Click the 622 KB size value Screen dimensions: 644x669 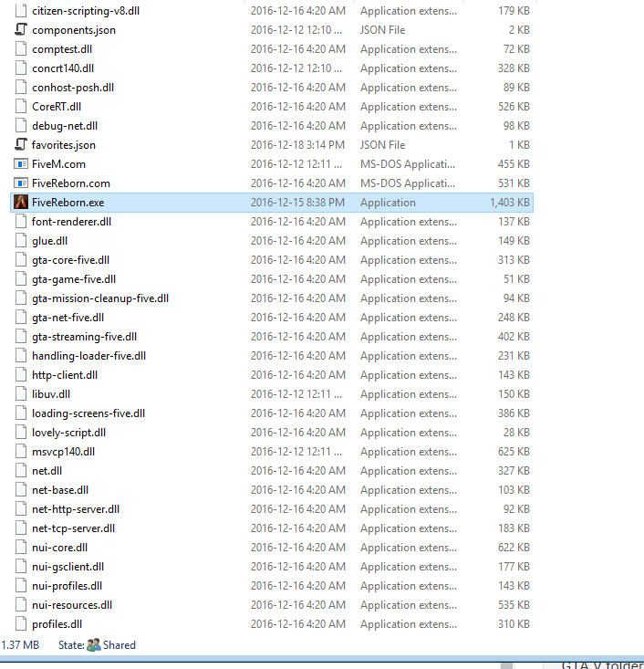514,548
